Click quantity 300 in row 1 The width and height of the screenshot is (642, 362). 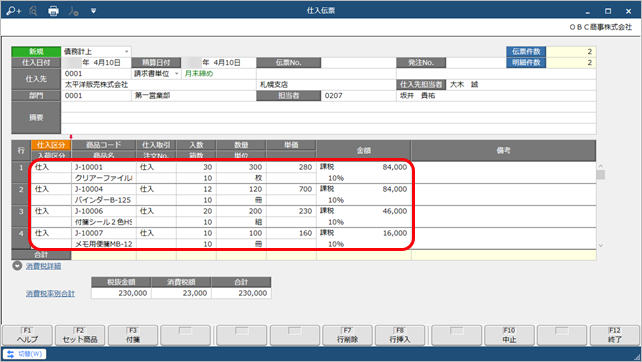pyautogui.click(x=241, y=167)
